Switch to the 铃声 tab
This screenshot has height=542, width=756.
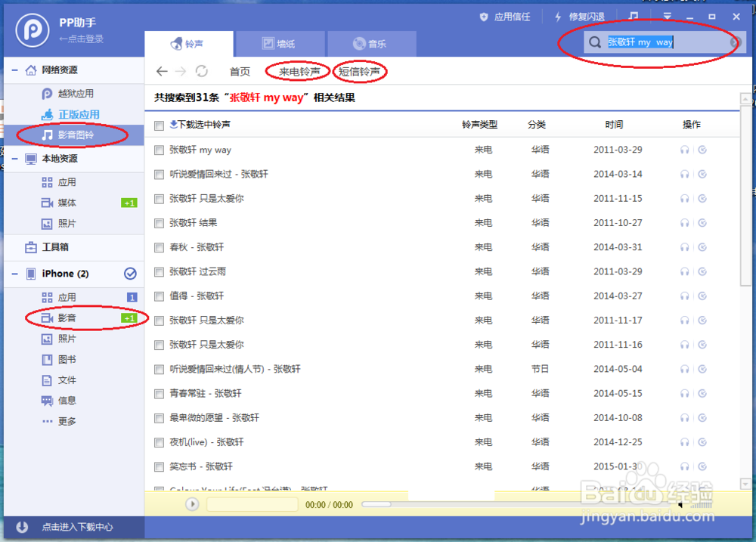188,44
